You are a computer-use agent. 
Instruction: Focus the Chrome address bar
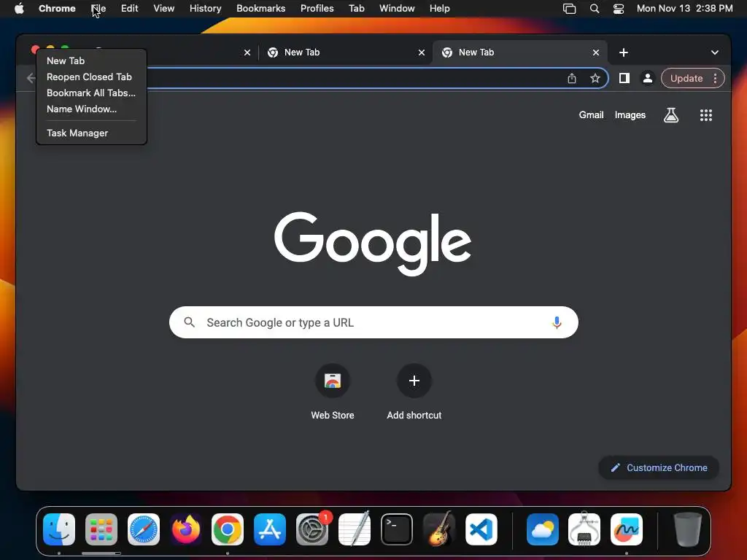(352, 78)
